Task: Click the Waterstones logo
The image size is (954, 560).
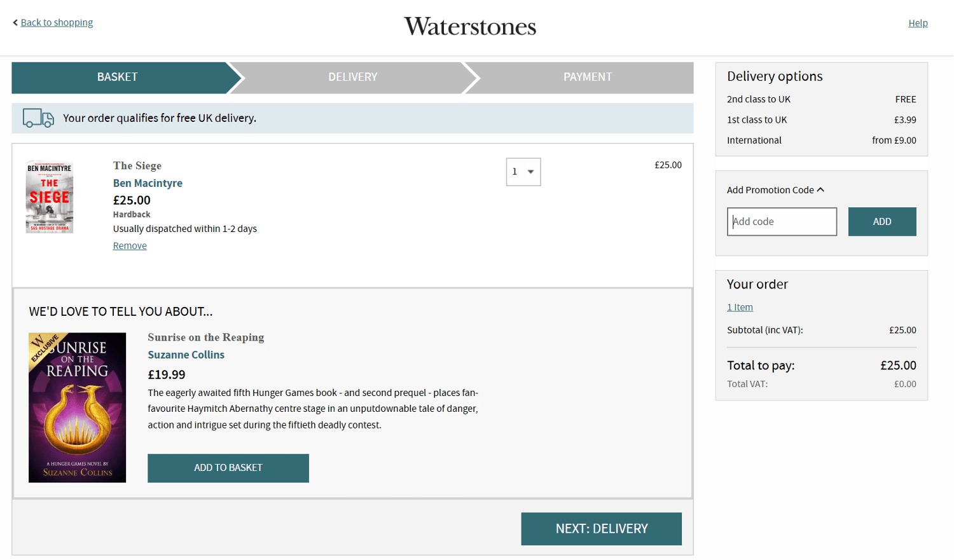Action: [x=470, y=26]
